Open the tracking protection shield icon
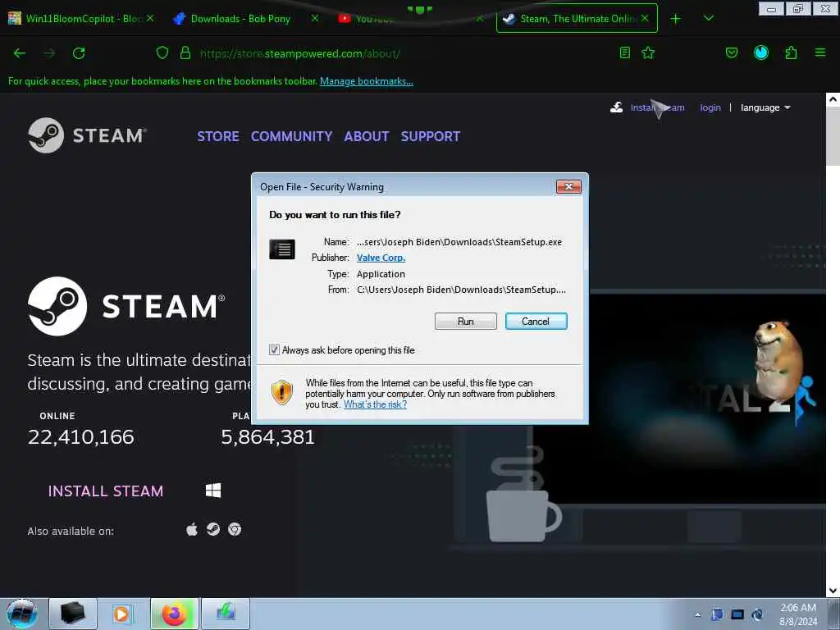 coord(162,53)
